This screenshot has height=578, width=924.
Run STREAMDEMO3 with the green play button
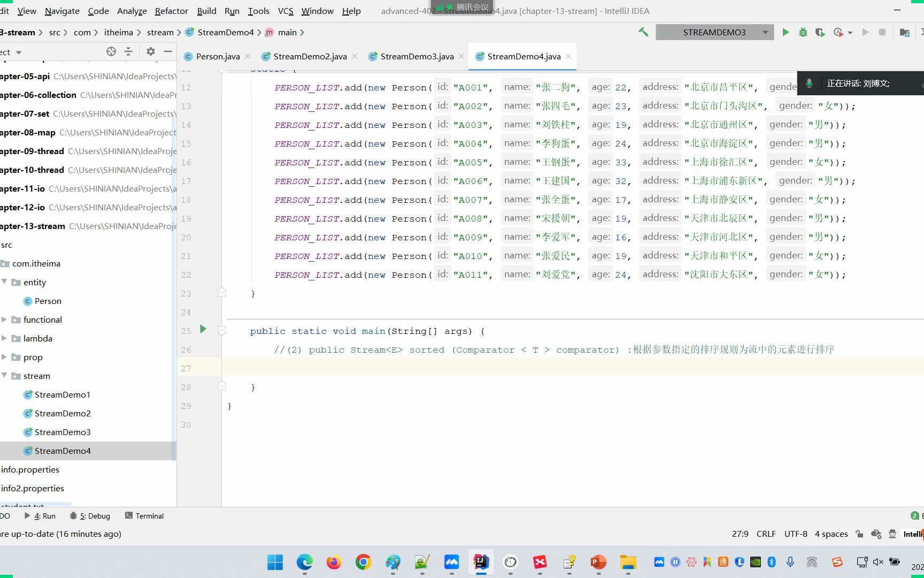pos(786,32)
